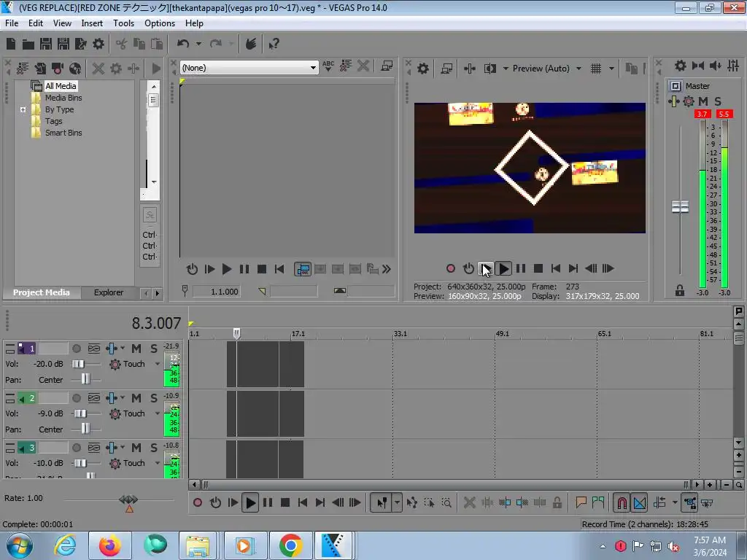
Task: Click the Overlays grid icon in preview
Action: (595, 69)
